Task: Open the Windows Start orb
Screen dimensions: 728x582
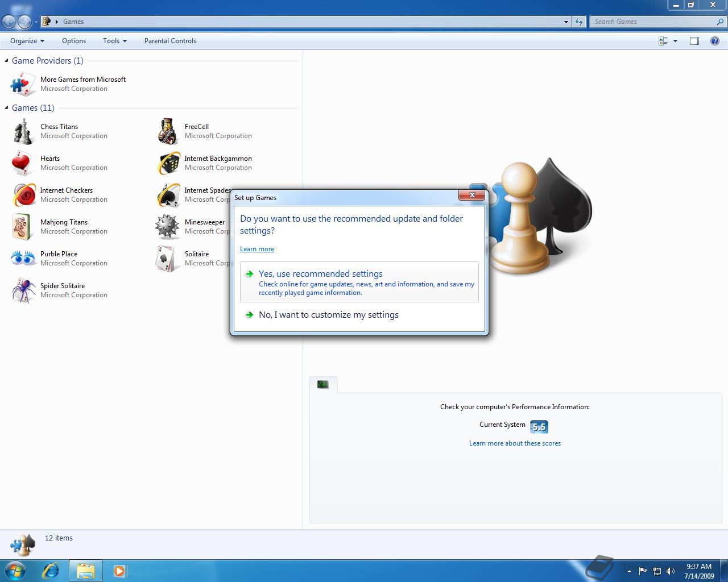Action: coord(15,570)
